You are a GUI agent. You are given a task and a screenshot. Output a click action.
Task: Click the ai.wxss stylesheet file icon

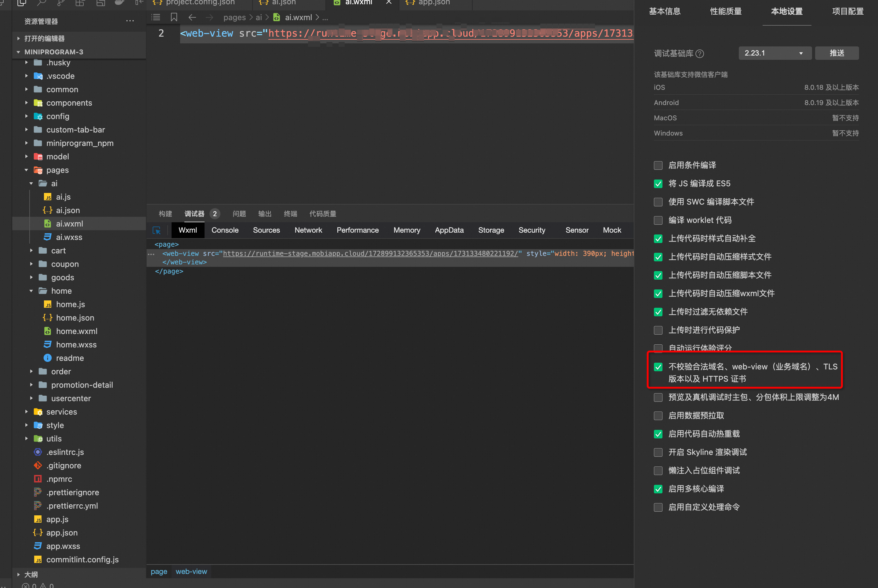48,237
